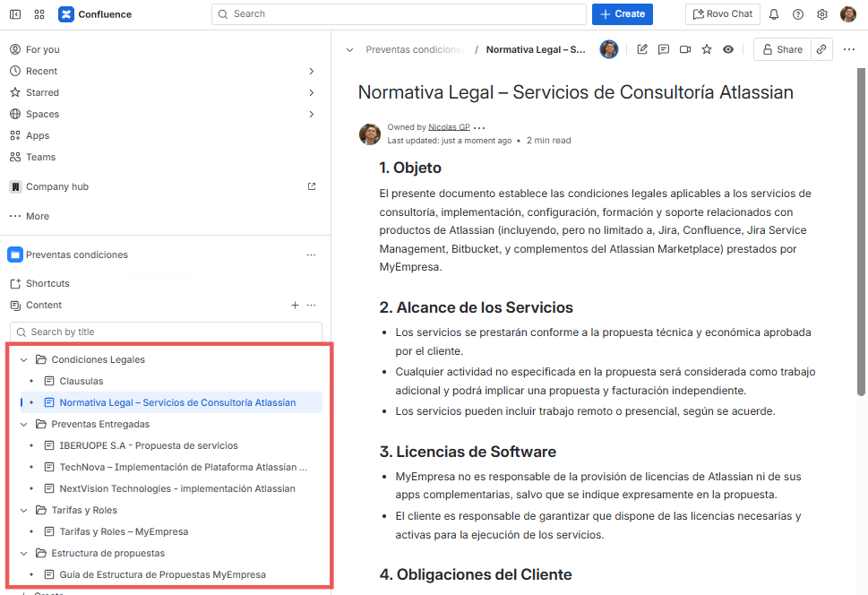The width and height of the screenshot is (868, 595).
Task: Open the page more actions menu
Action: (848, 49)
